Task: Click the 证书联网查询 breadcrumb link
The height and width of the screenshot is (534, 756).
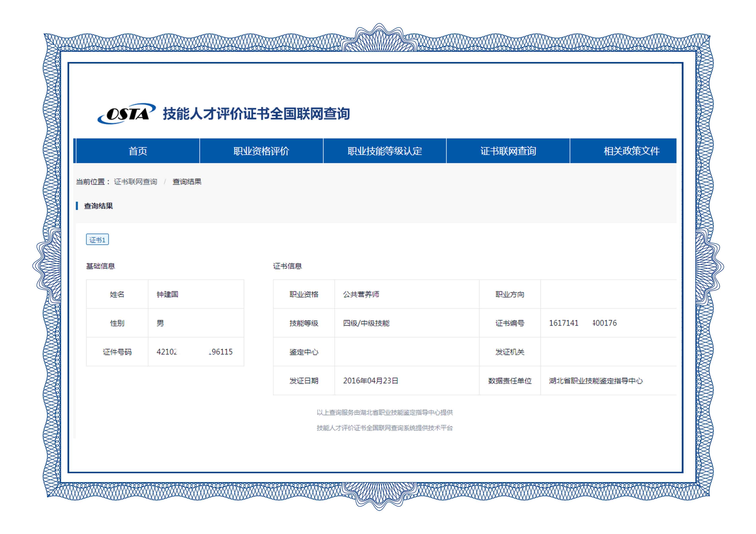Action: (135, 182)
